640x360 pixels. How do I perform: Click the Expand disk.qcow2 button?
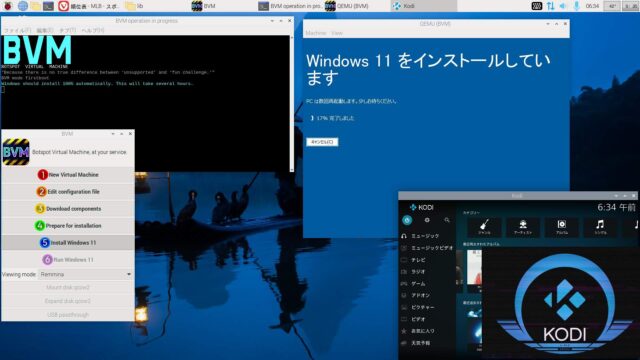pyautogui.click(x=68, y=301)
